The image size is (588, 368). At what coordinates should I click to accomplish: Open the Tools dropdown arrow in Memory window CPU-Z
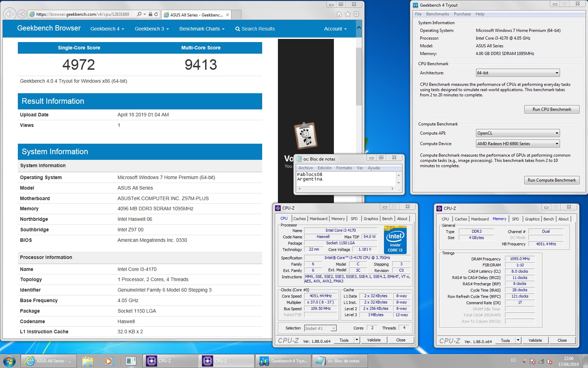tap(518, 340)
